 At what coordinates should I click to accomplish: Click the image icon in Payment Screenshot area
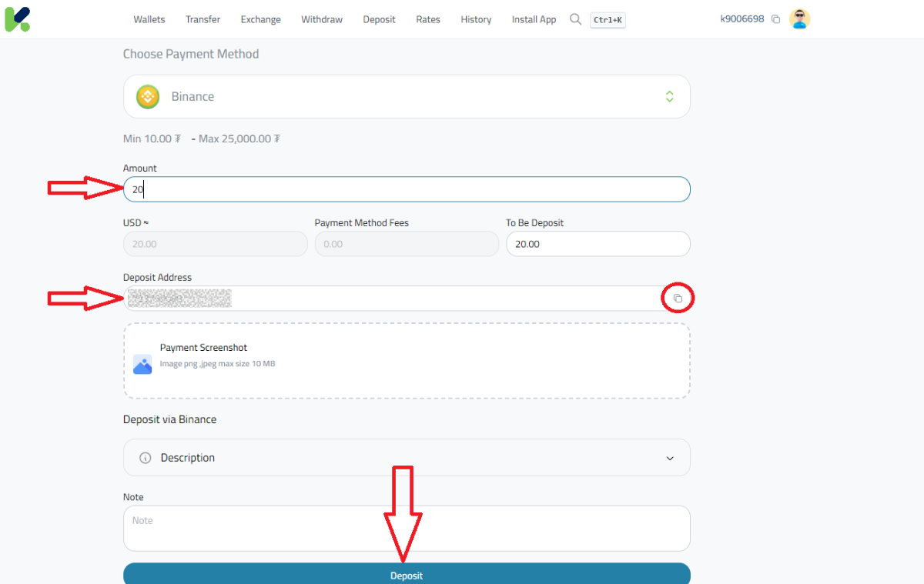142,364
